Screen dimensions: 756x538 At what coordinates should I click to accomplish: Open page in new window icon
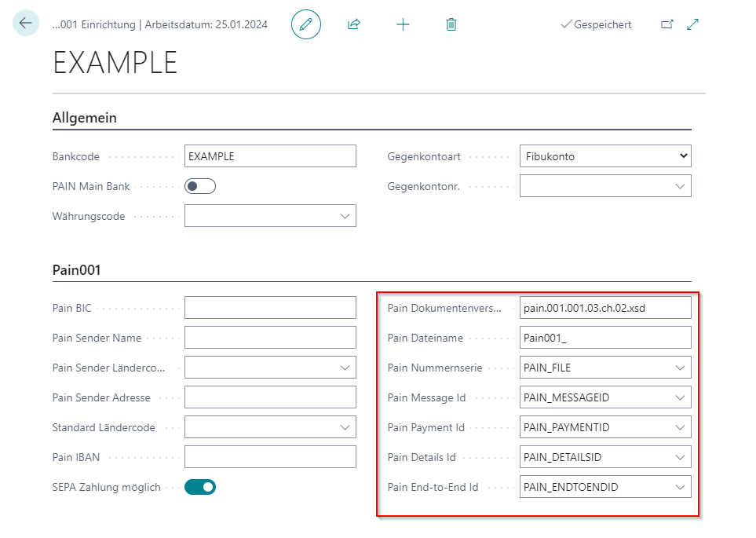667,24
